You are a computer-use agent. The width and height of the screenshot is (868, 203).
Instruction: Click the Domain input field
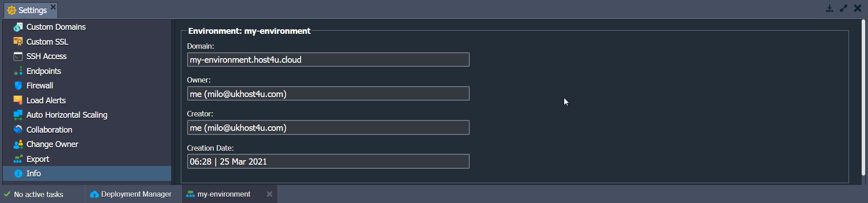tap(328, 60)
